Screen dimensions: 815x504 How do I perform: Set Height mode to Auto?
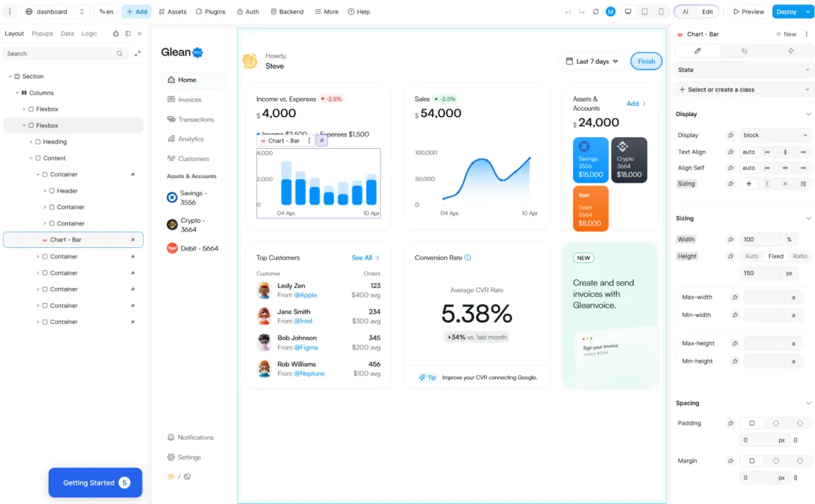752,256
